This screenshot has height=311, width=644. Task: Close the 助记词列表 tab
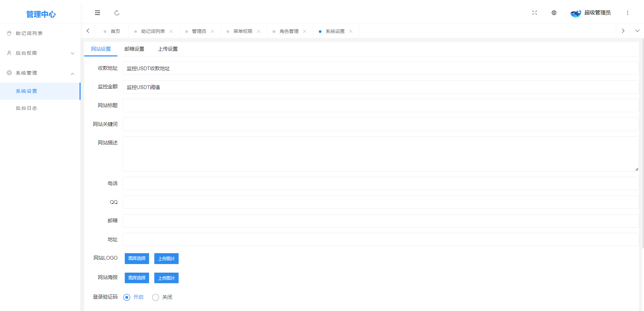click(171, 31)
